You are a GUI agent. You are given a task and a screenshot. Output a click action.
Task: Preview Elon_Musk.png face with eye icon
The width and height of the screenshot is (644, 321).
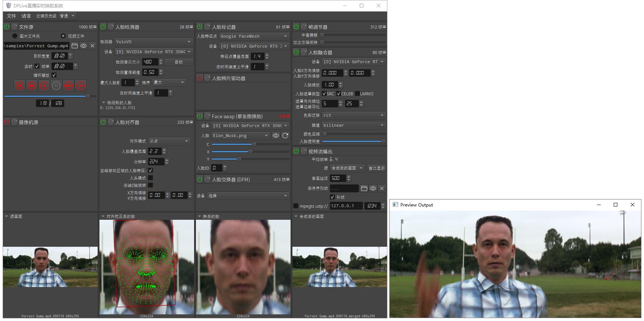[276, 136]
